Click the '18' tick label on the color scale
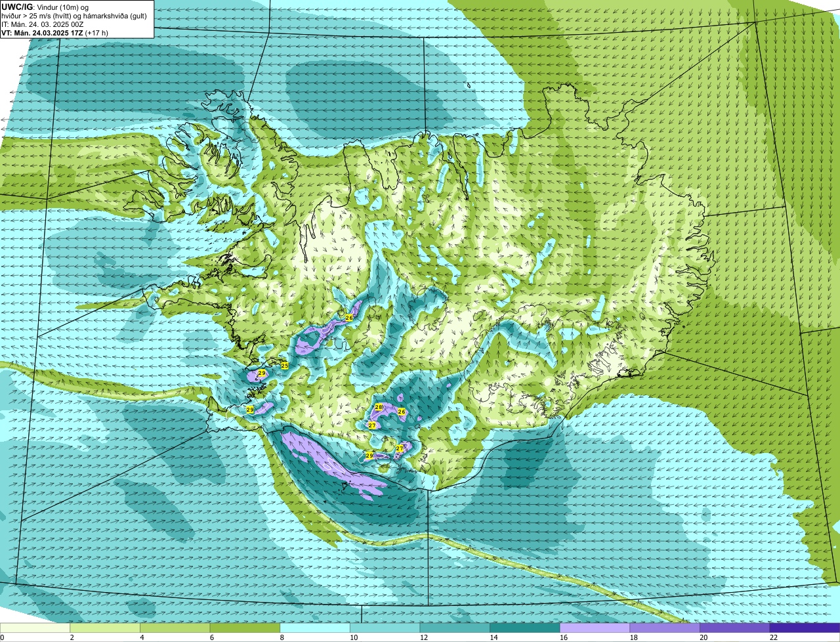The image size is (840, 642). point(633,637)
